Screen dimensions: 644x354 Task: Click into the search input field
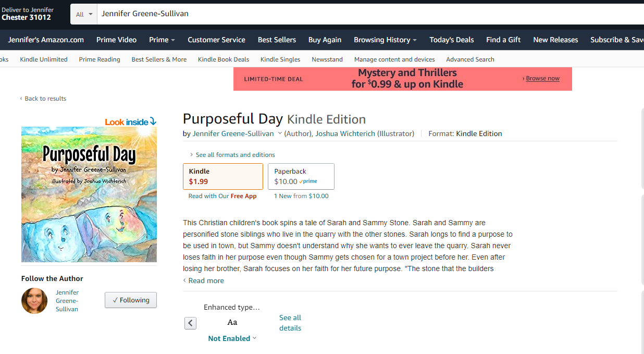[x=365, y=14]
